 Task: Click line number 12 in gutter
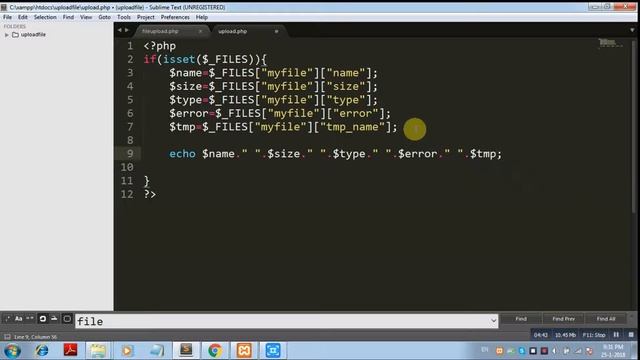click(127, 194)
